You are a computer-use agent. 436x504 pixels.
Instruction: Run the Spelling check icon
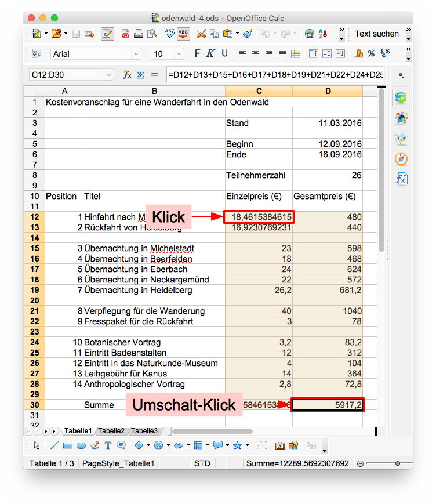coord(170,34)
